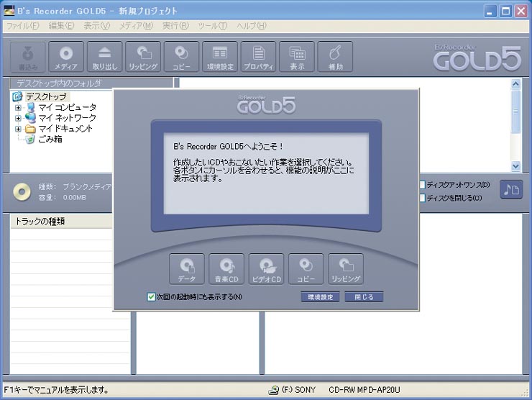Expand the マイ コンピュータ tree node

(18, 107)
